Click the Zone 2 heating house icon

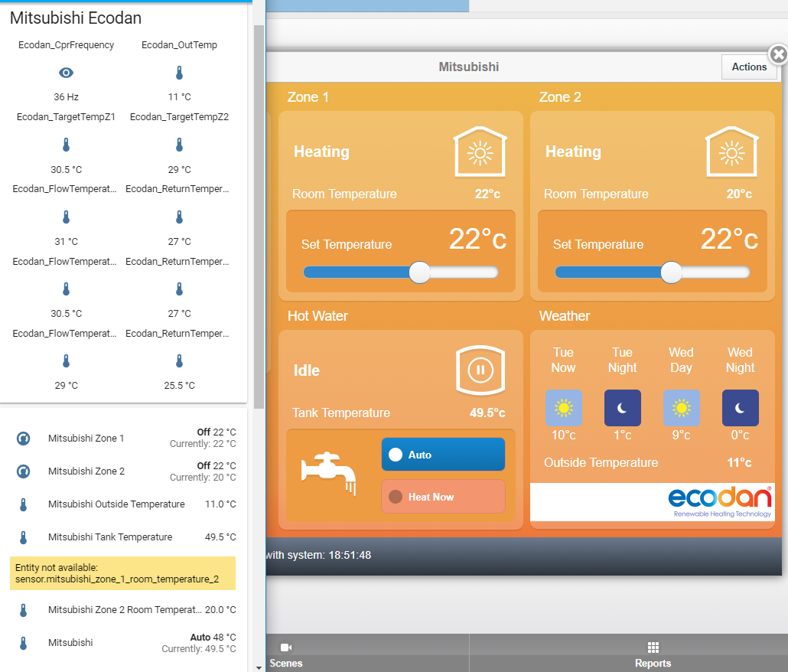(x=731, y=152)
